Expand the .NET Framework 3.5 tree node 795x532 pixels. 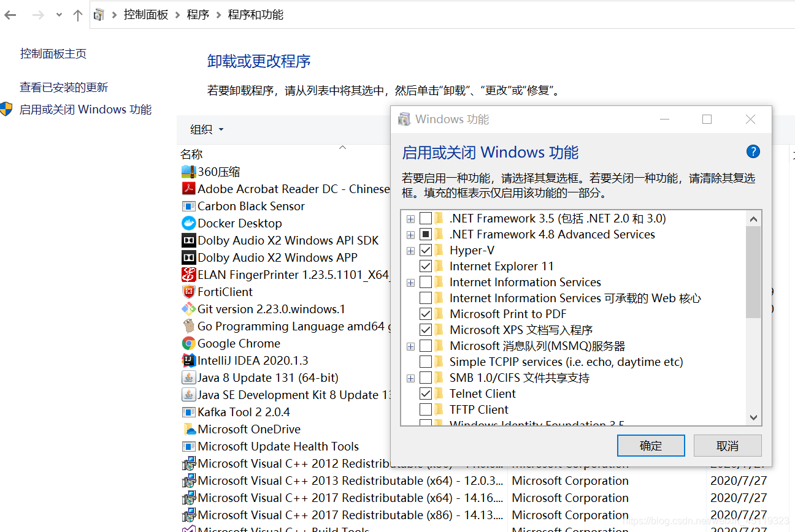(x=410, y=219)
